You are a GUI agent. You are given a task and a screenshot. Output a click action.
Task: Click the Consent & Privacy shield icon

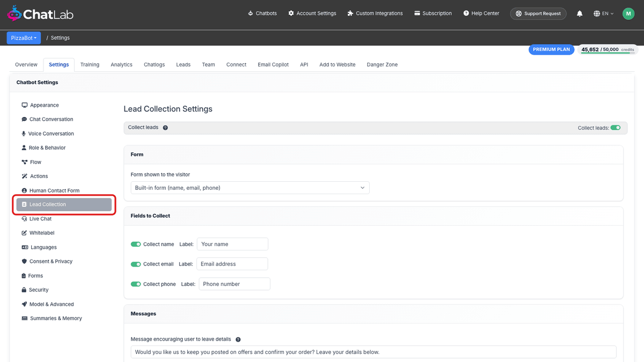click(x=24, y=261)
